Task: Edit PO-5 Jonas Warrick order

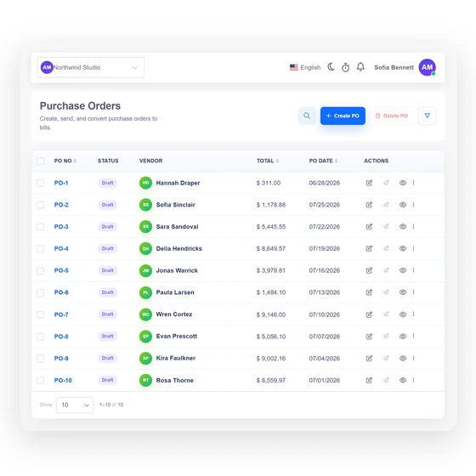Action: (369, 270)
